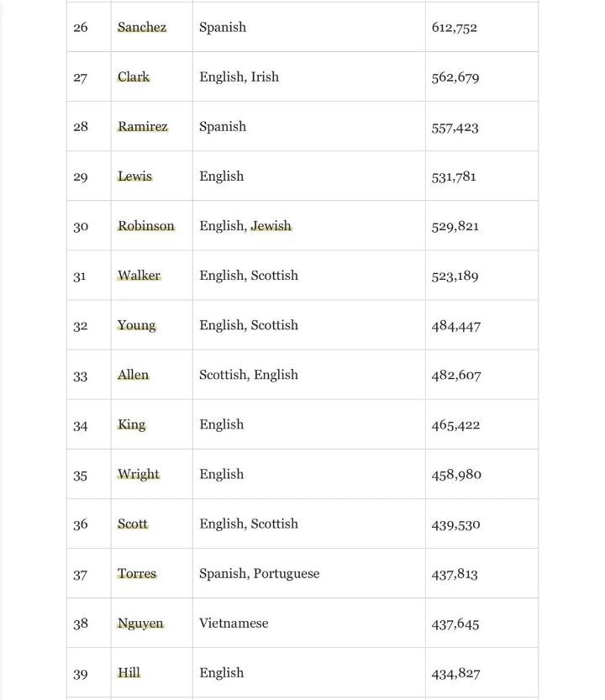Click the Clark surname link

(x=134, y=77)
